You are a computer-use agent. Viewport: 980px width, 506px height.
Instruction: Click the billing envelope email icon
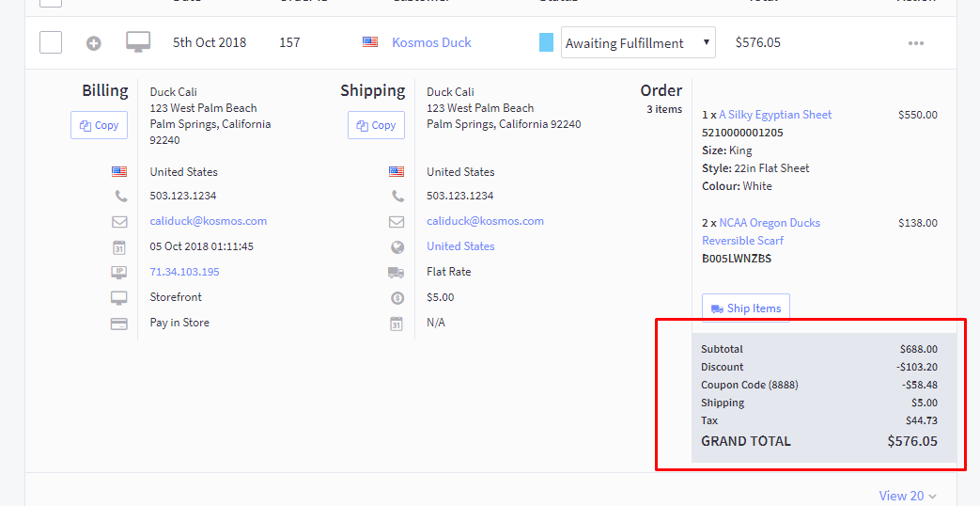(x=119, y=221)
